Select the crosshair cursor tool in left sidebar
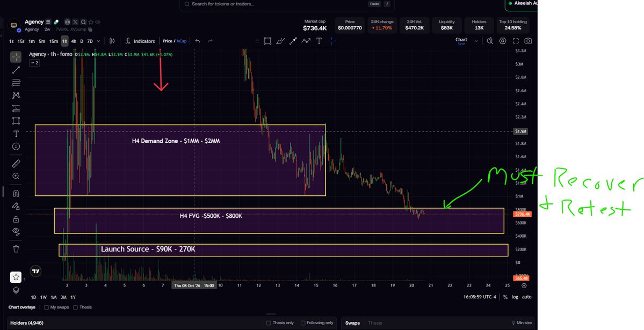Image resolution: width=644 pixels, height=330 pixels. (16, 57)
